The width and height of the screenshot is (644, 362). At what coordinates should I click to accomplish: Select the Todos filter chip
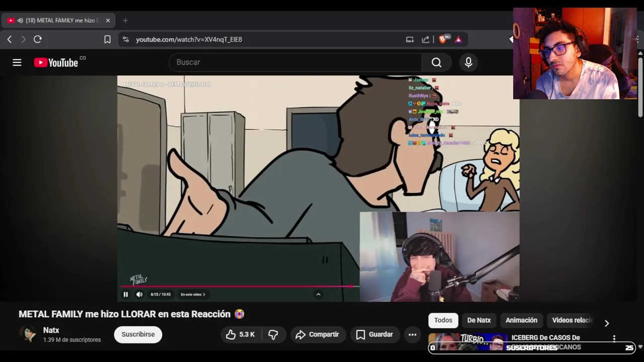(443, 320)
